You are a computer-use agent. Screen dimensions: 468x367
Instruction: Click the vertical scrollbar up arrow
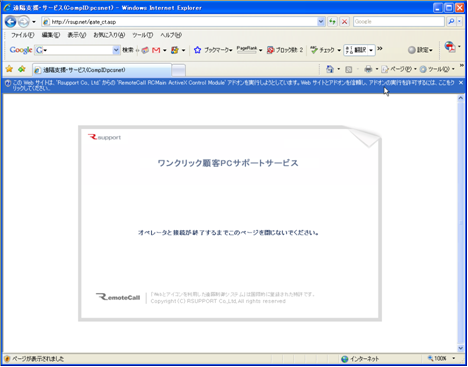(461, 98)
